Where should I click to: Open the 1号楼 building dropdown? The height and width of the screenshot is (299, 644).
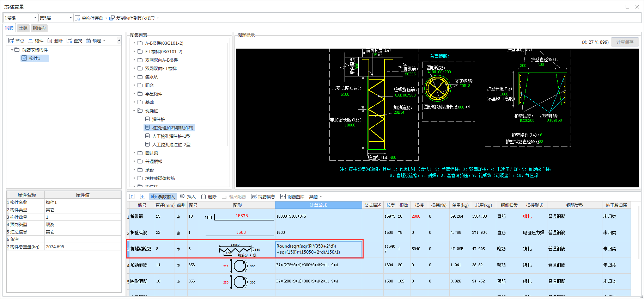(21, 18)
